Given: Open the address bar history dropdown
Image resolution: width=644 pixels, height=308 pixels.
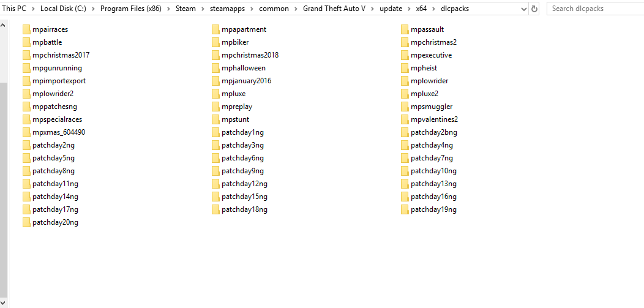Looking at the screenshot, I should [x=523, y=9].
